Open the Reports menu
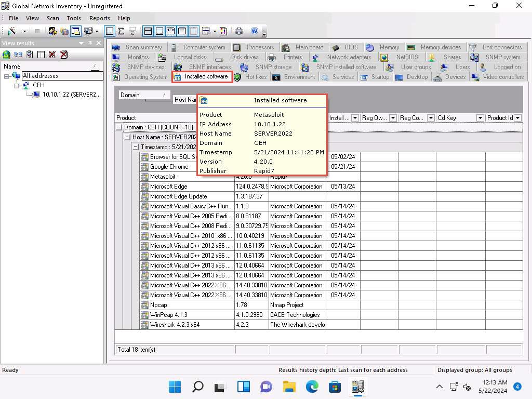This screenshot has width=532, height=399. [99, 18]
